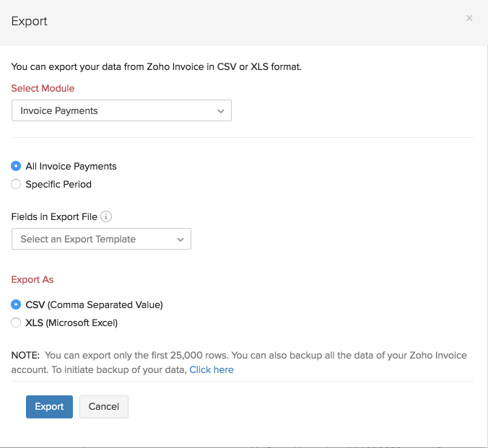Click the 'XLS (Microsoft Excel)' label text
This screenshot has height=448, width=488.
(71, 322)
